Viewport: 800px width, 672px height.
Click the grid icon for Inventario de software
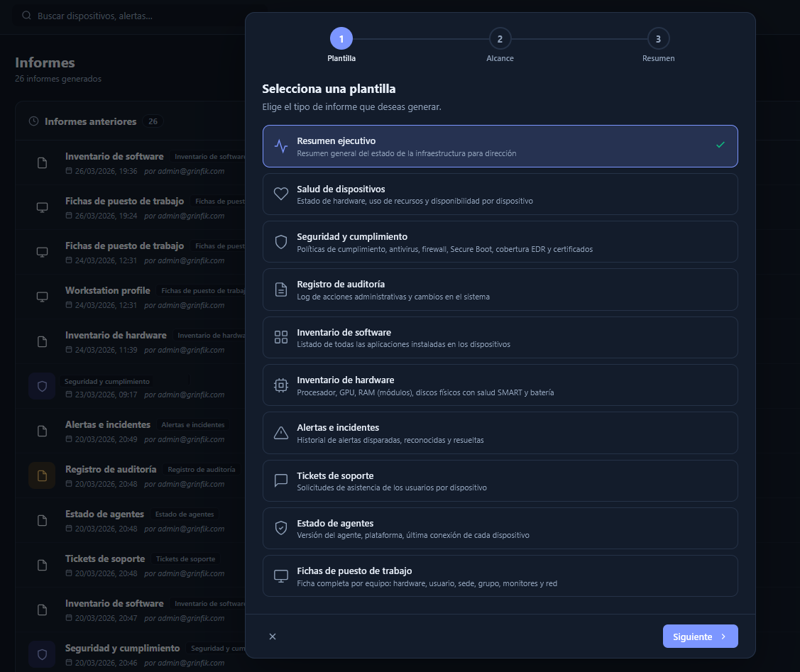[x=281, y=338]
